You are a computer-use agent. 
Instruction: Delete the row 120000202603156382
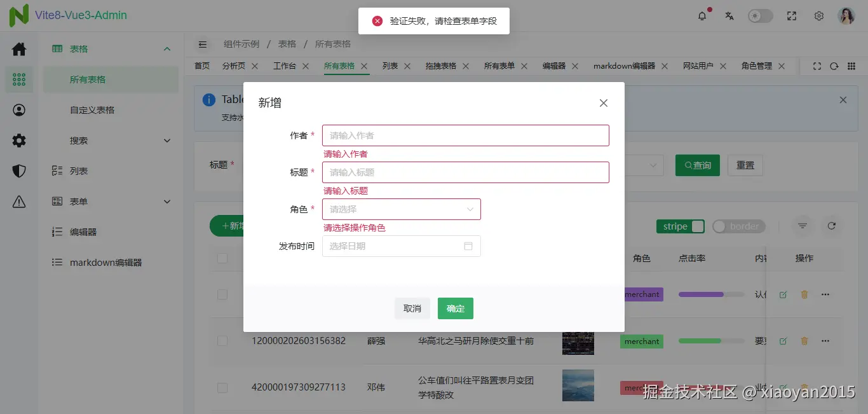[x=804, y=341]
